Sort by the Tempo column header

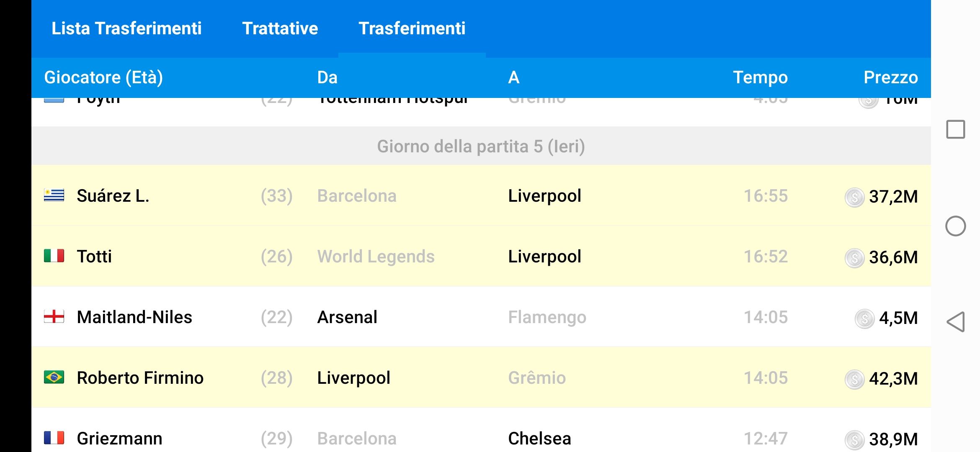coord(760,77)
